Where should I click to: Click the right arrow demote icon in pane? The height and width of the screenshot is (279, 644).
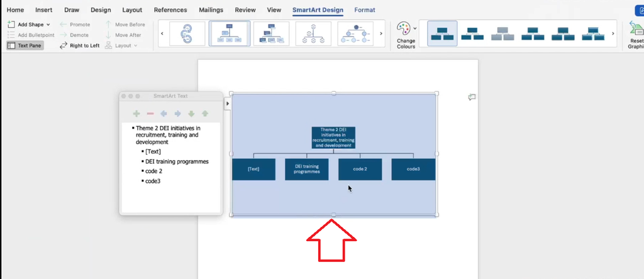(x=177, y=113)
